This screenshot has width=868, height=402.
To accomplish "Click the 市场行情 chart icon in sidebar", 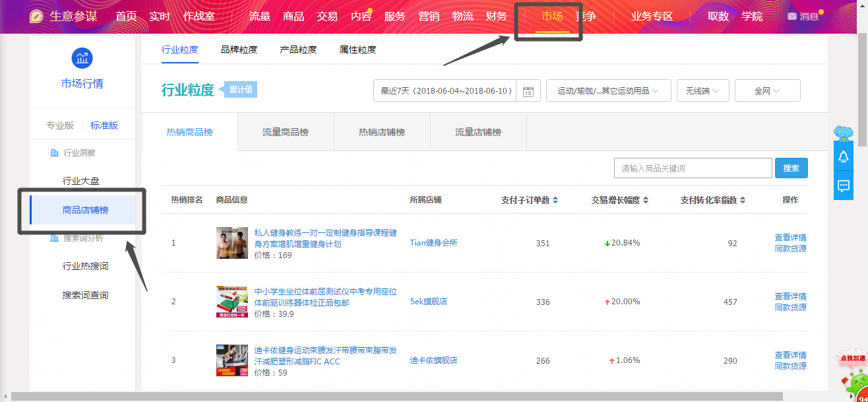I will click(82, 57).
